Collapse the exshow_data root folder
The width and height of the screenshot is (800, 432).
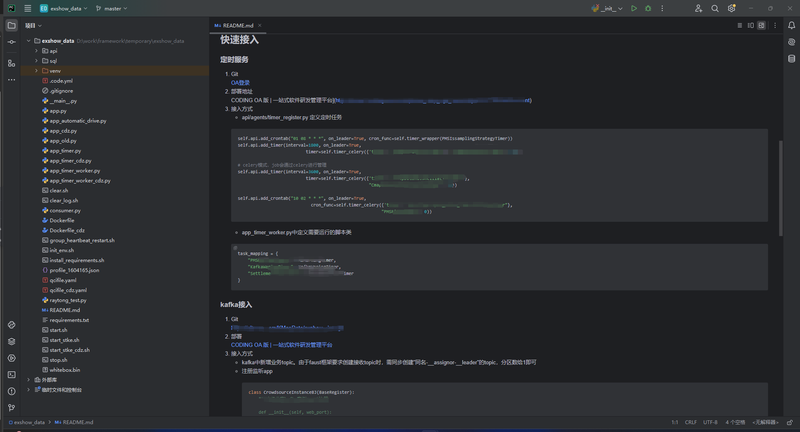coord(29,41)
